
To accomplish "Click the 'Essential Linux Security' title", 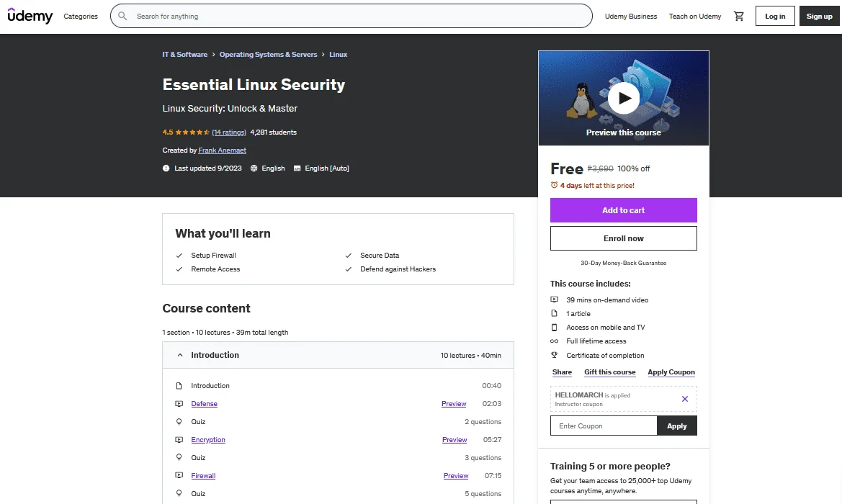I will click(254, 84).
